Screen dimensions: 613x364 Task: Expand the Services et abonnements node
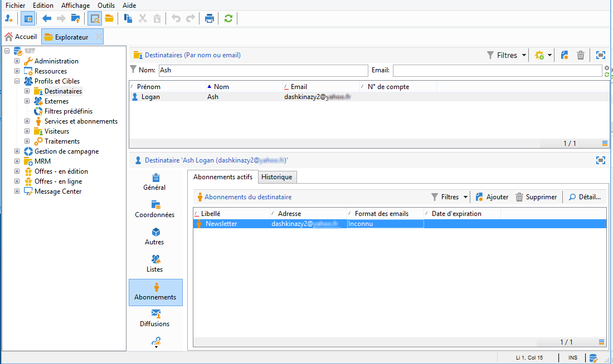click(x=27, y=121)
